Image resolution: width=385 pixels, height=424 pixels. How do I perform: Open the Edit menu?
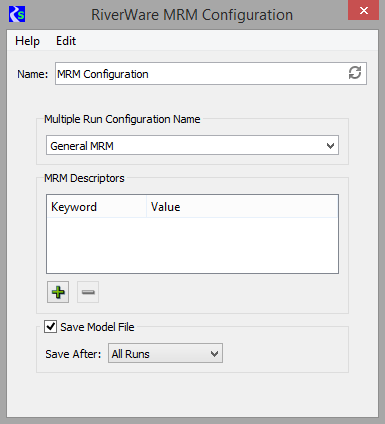pos(66,41)
